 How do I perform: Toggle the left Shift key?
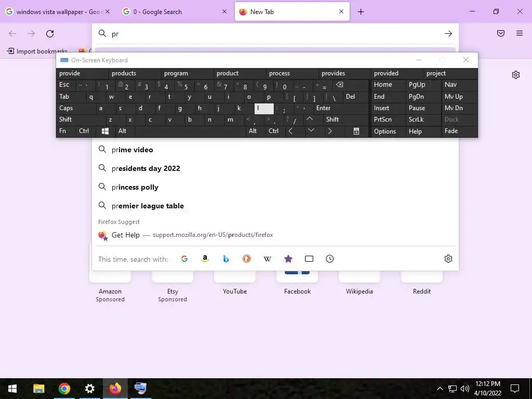tap(81, 119)
